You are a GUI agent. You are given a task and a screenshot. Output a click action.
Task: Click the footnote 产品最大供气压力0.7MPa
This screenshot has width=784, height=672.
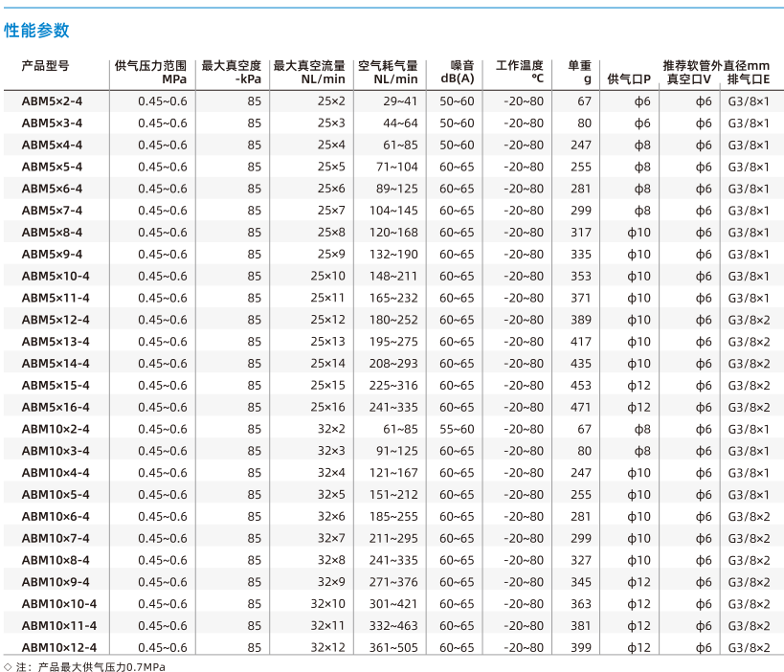pyautogui.click(x=101, y=666)
